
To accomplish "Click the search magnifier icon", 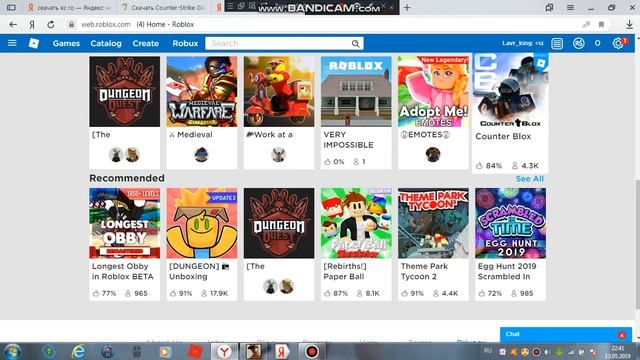I will [356, 43].
